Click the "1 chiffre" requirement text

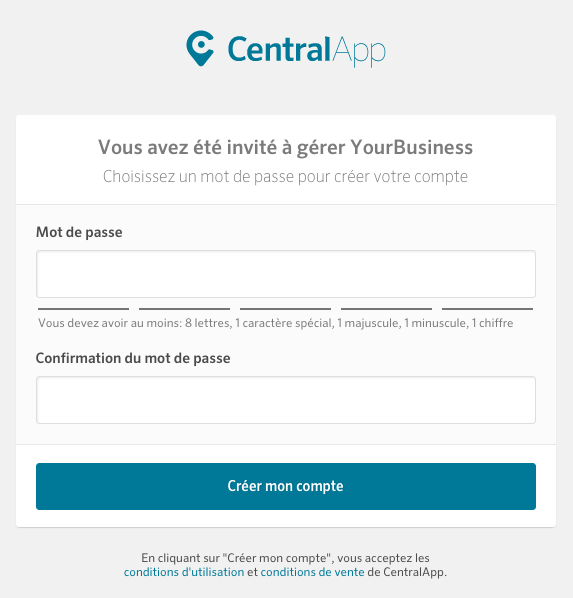492,323
